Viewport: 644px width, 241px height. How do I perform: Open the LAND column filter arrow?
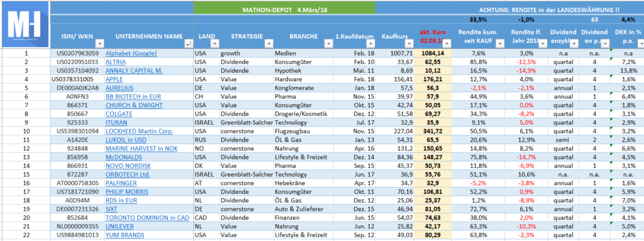(215, 43)
